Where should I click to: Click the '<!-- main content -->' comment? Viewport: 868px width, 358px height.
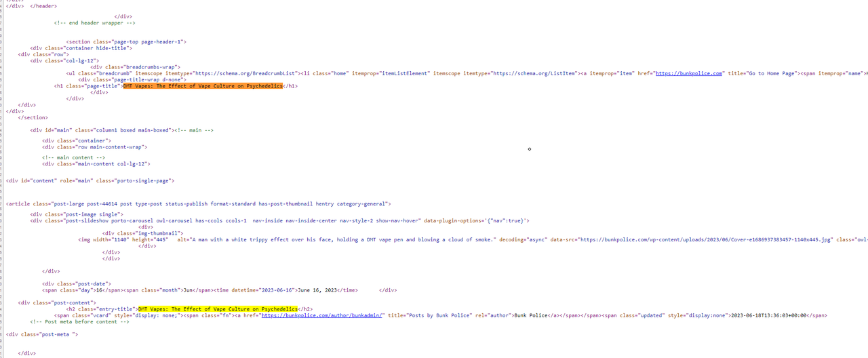point(74,157)
